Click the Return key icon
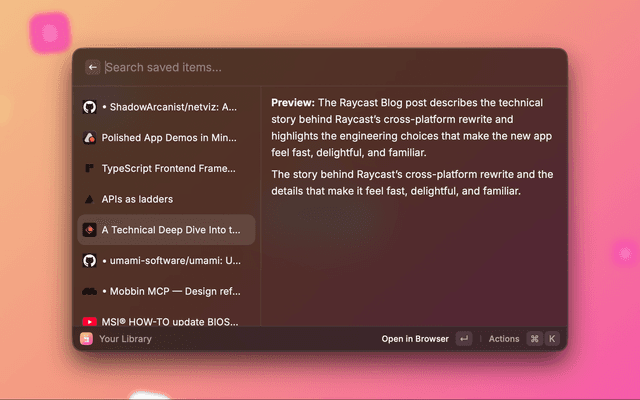This screenshot has height=400, width=640. point(464,339)
